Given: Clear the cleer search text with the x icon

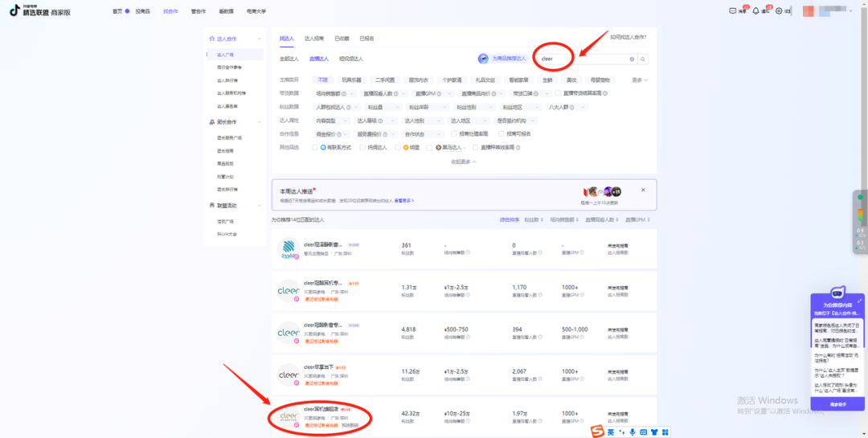Looking at the screenshot, I should [x=633, y=59].
